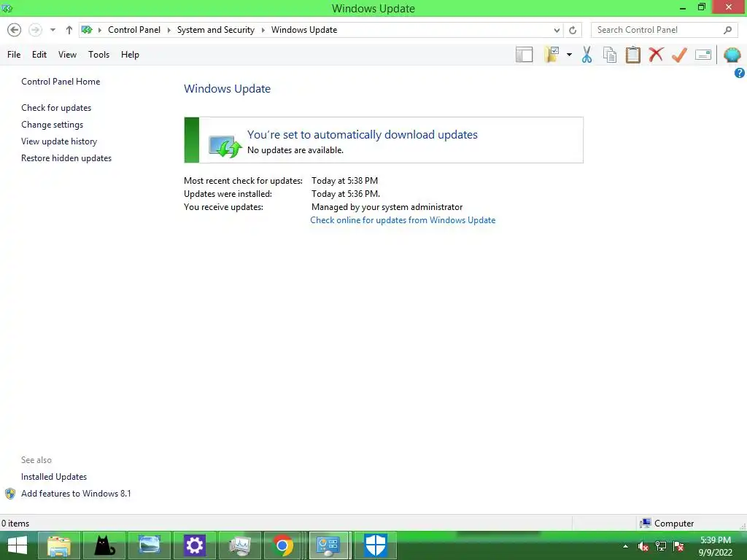The image size is (747, 560).
Task: Click 'No updates are available.' text
Action: pyautogui.click(x=295, y=150)
